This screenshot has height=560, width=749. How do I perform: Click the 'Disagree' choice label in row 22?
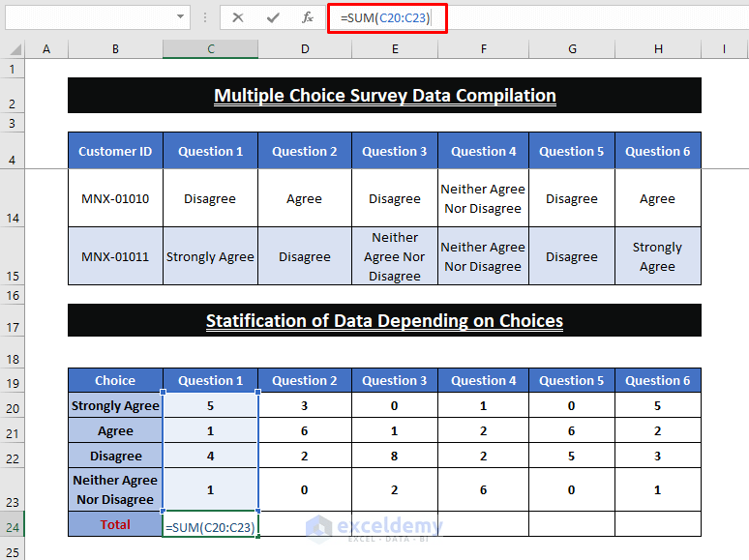[115, 456]
